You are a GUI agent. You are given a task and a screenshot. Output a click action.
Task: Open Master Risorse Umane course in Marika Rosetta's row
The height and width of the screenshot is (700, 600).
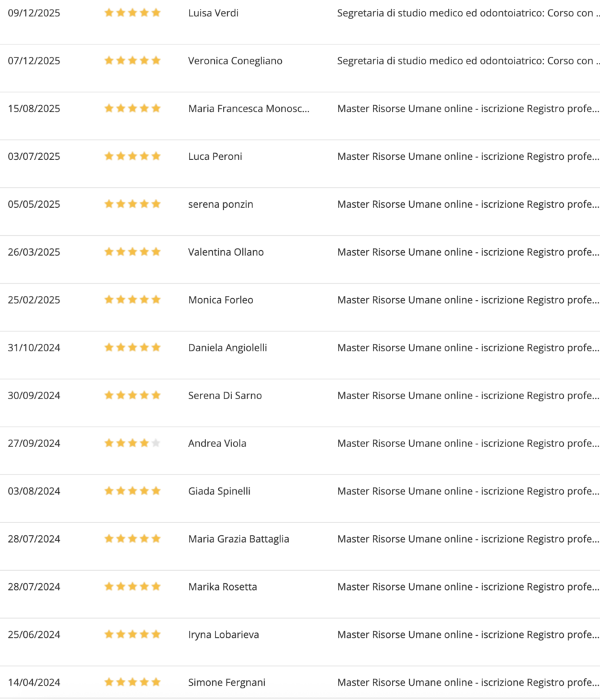pyautogui.click(x=468, y=587)
